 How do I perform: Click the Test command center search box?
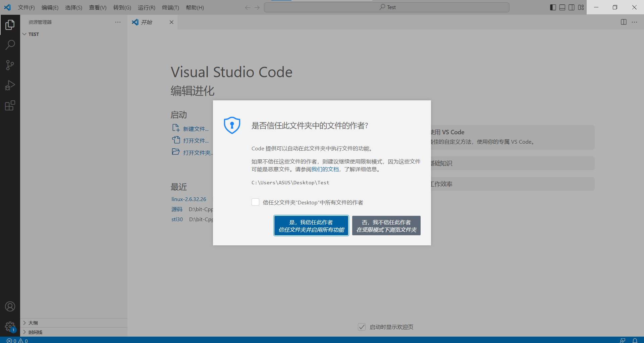[x=387, y=7]
